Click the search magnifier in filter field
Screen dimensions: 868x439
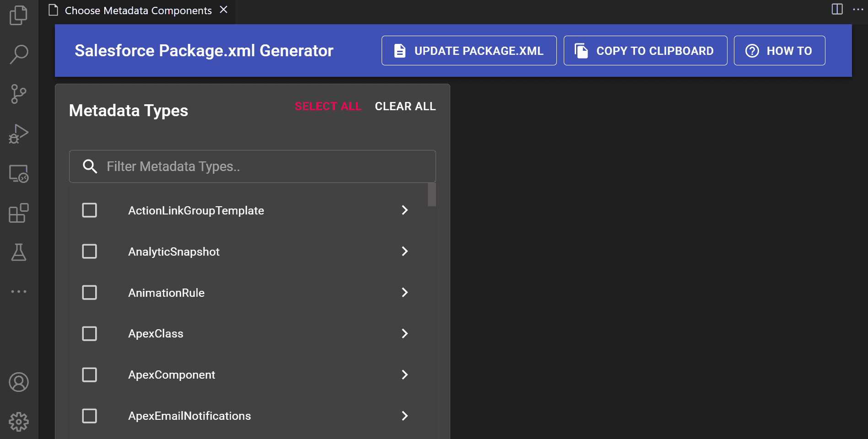coord(90,166)
